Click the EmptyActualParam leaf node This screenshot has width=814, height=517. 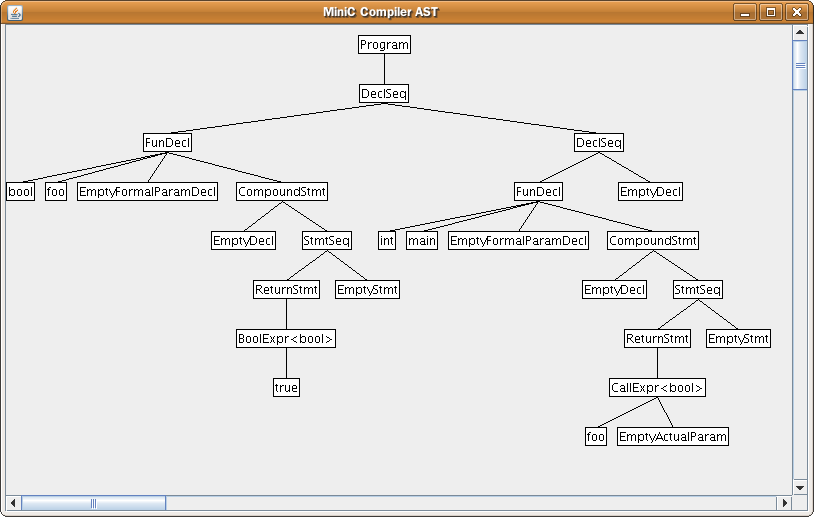[x=672, y=437]
